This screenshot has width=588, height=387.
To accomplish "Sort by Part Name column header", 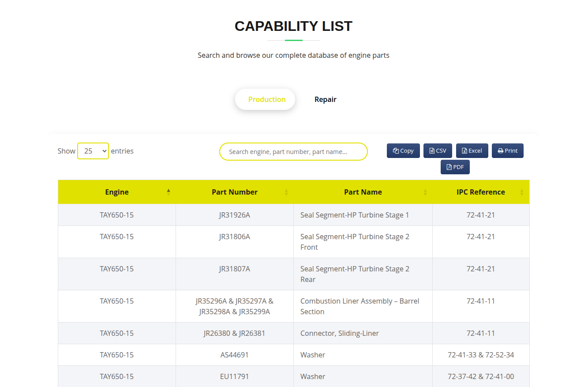I will click(x=363, y=192).
